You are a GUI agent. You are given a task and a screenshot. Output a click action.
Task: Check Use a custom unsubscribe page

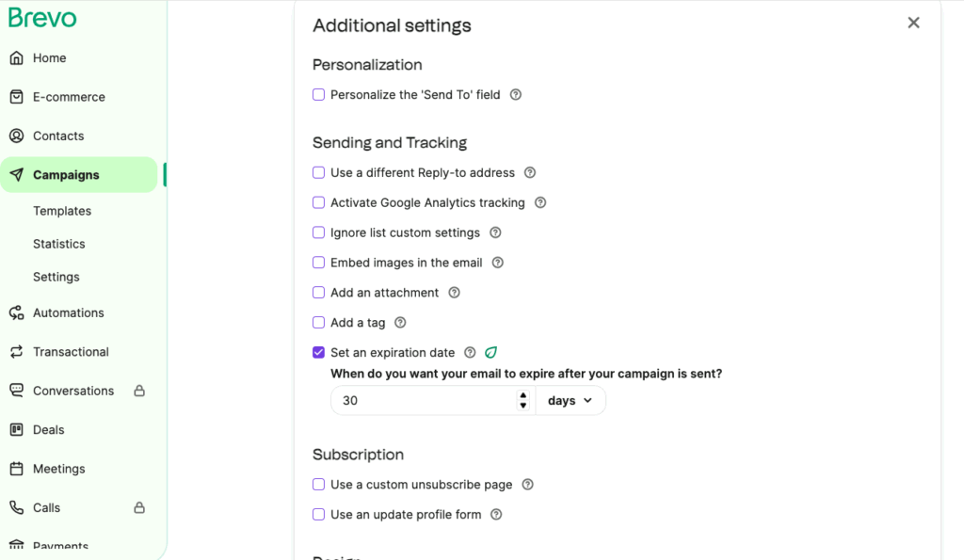coord(318,485)
